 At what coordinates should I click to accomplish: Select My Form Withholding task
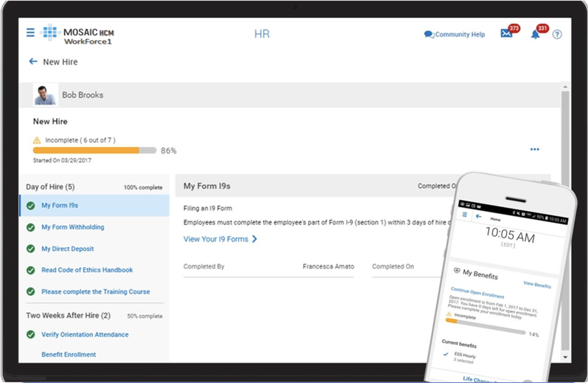[x=73, y=227]
